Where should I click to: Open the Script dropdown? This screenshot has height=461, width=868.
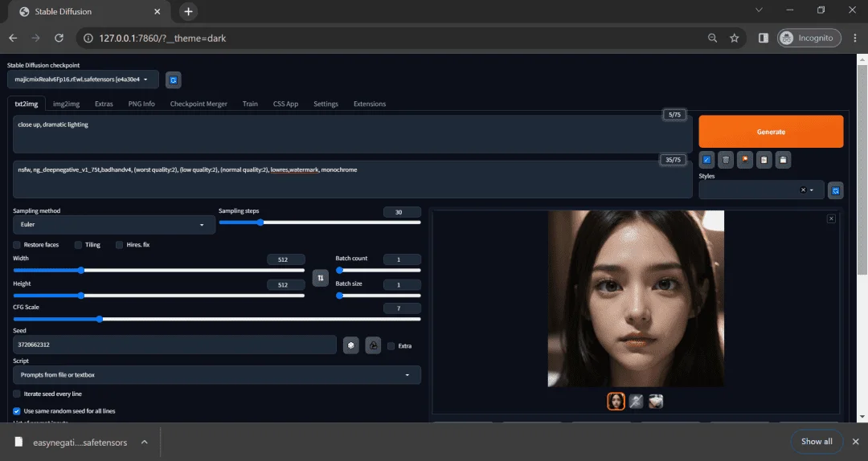[x=217, y=375]
